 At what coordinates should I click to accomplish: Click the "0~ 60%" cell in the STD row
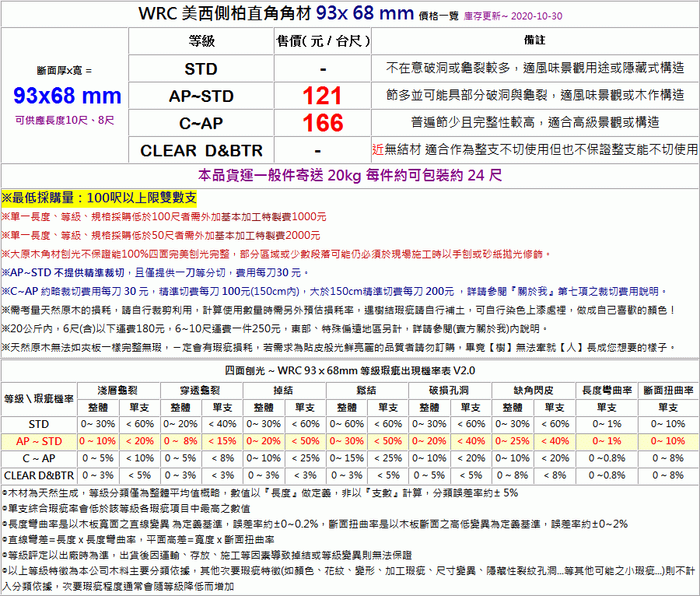[347, 424]
